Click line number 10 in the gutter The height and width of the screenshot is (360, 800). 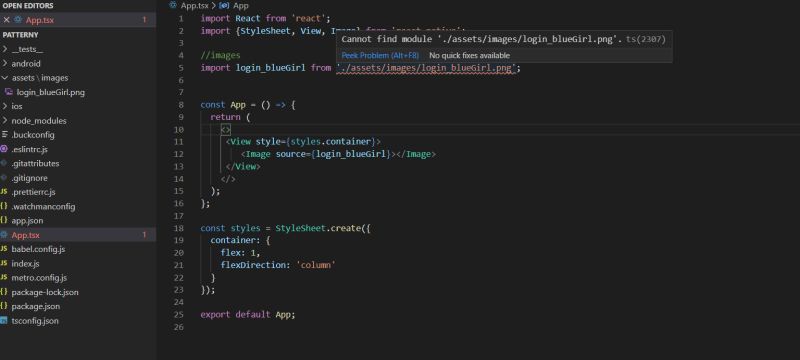179,130
